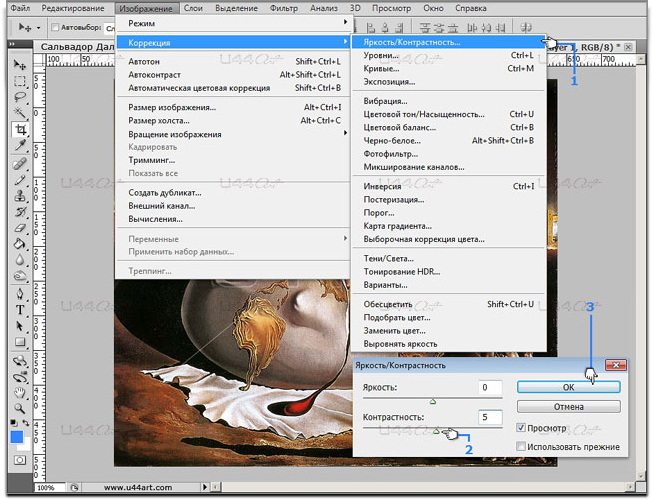
Task: Open Move tool preset picker dropdown arrow
Action: 39,28
